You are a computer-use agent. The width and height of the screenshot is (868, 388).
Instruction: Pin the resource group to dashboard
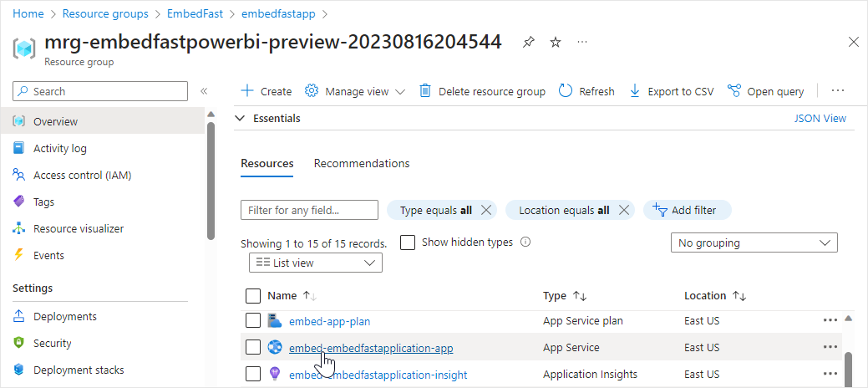528,42
